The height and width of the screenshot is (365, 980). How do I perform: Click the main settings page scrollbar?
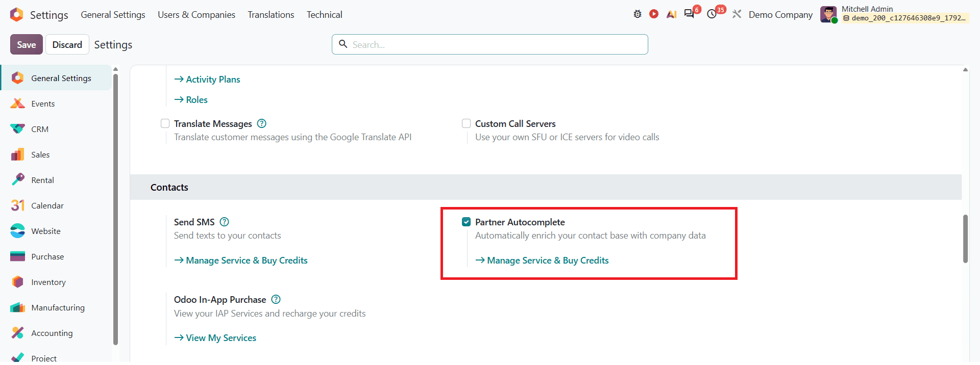pos(965,239)
